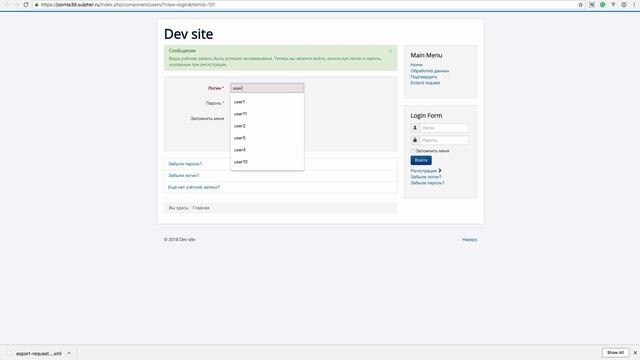Image resolution: width=640 pixels, height=360 pixels.
Task: Expand the download item options chevron
Action: pyautogui.click(x=69, y=353)
